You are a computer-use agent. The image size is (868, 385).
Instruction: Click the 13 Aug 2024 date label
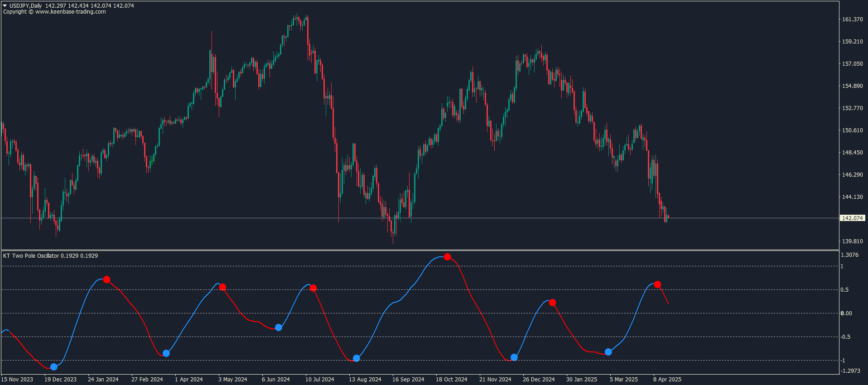pos(365,380)
